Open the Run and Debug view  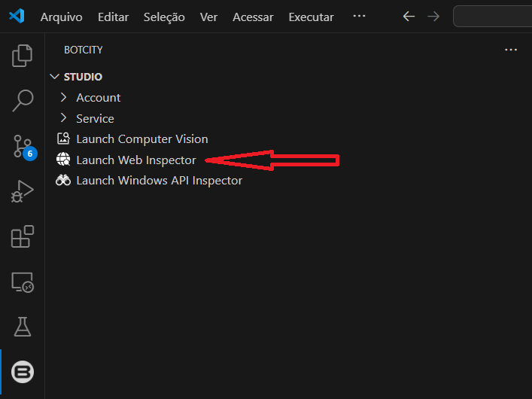[23, 192]
